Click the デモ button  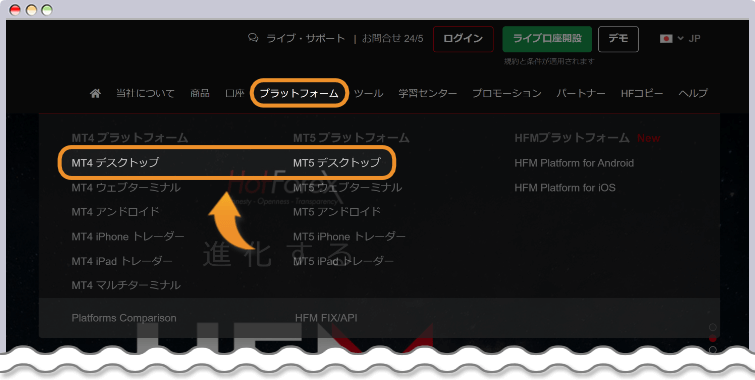pyautogui.click(x=618, y=39)
